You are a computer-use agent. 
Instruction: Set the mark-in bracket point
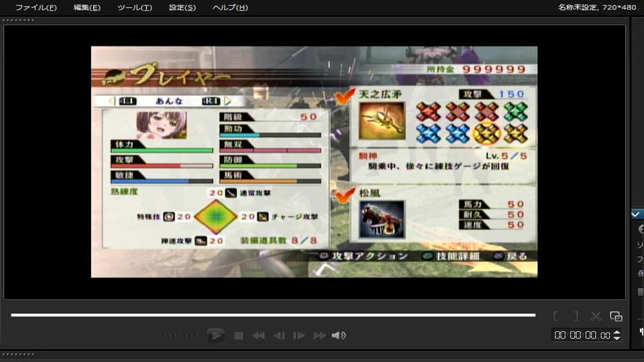click(x=555, y=316)
